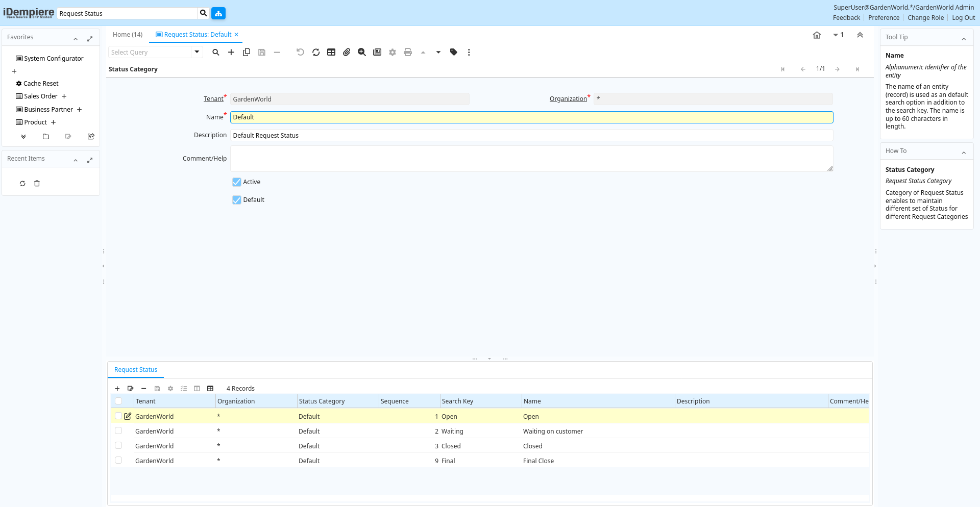980x507 pixels.
Task: Open the Attachment paperclip icon
Action: point(347,53)
